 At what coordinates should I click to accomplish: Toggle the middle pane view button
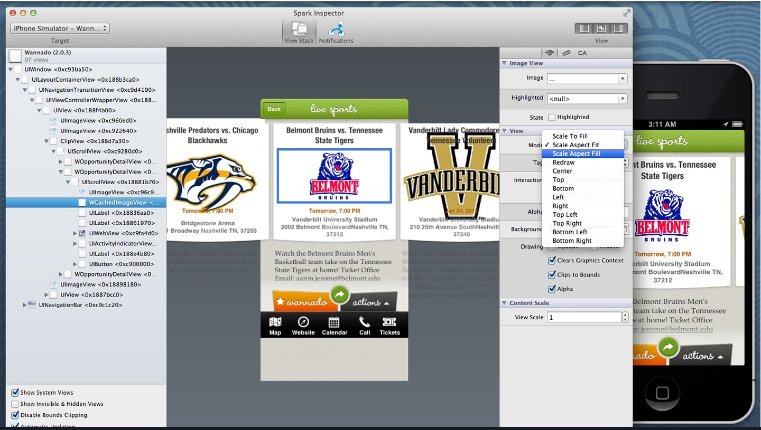[601, 28]
